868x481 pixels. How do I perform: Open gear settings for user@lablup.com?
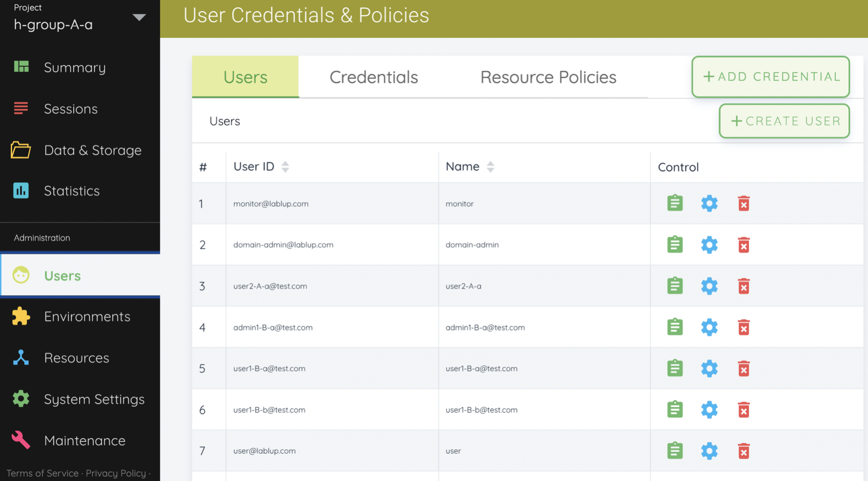click(x=709, y=451)
